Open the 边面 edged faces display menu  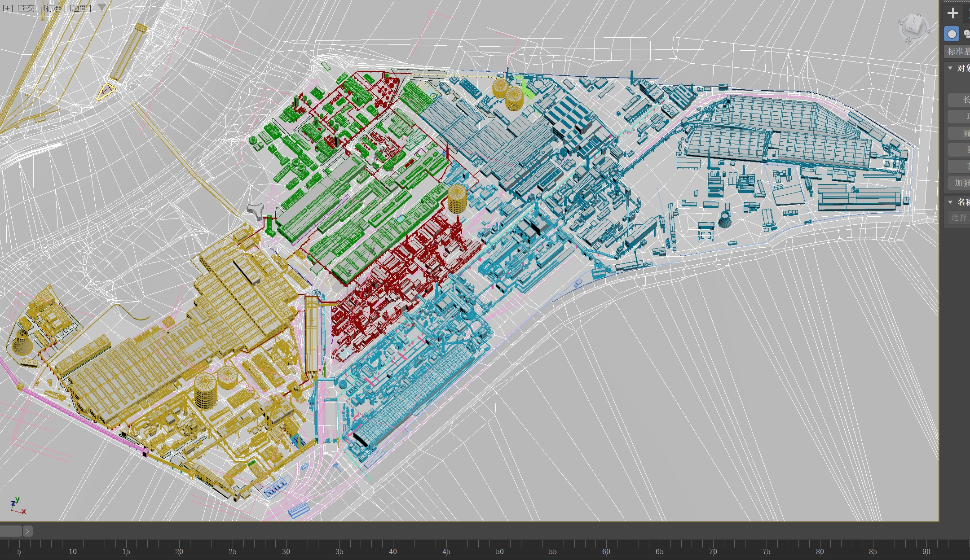pyautogui.click(x=81, y=8)
